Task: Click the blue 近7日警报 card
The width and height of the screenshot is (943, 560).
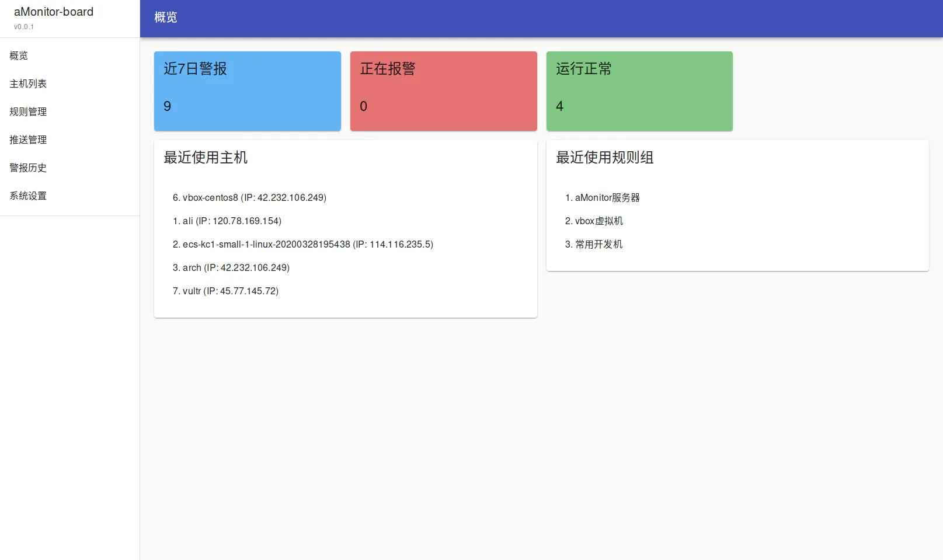Action: [x=247, y=91]
